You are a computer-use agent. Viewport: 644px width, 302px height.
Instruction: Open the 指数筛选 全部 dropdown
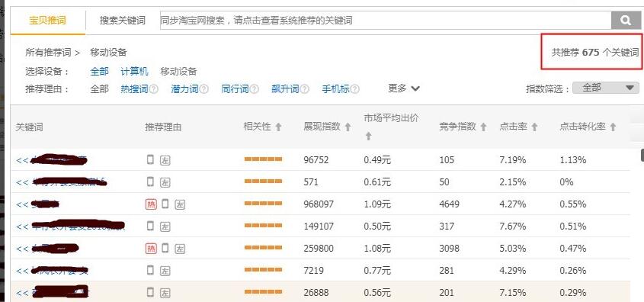pos(606,88)
